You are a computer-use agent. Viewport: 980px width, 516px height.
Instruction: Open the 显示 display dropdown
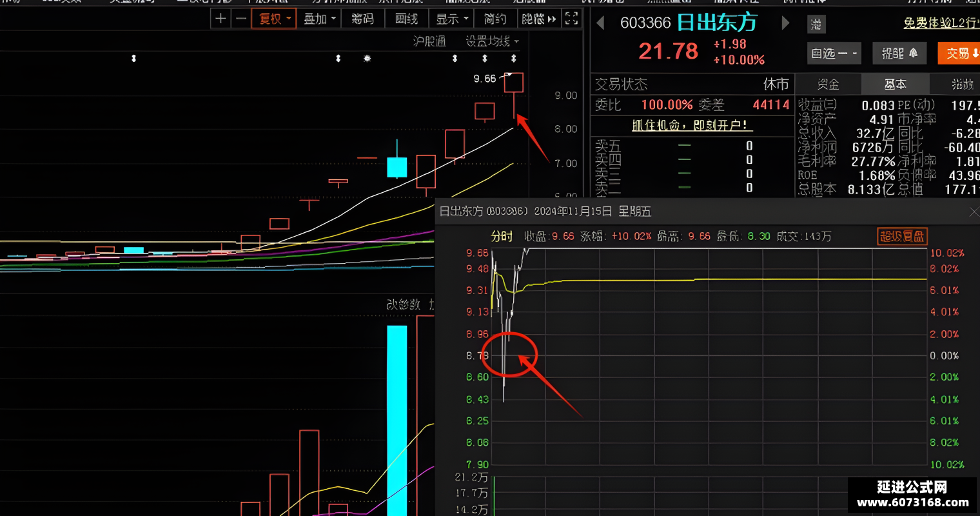[x=452, y=19]
